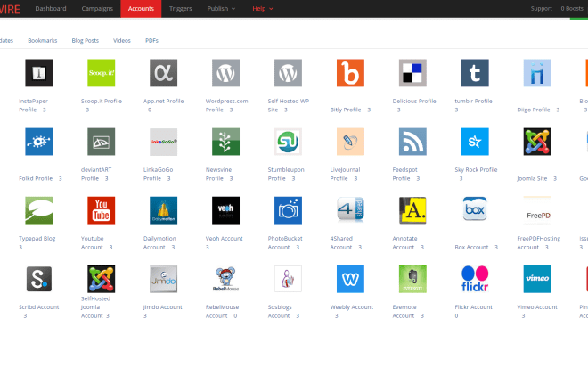This screenshot has height=392, width=588.
Task: Open the orange Bitly icon
Action: pyautogui.click(x=350, y=73)
